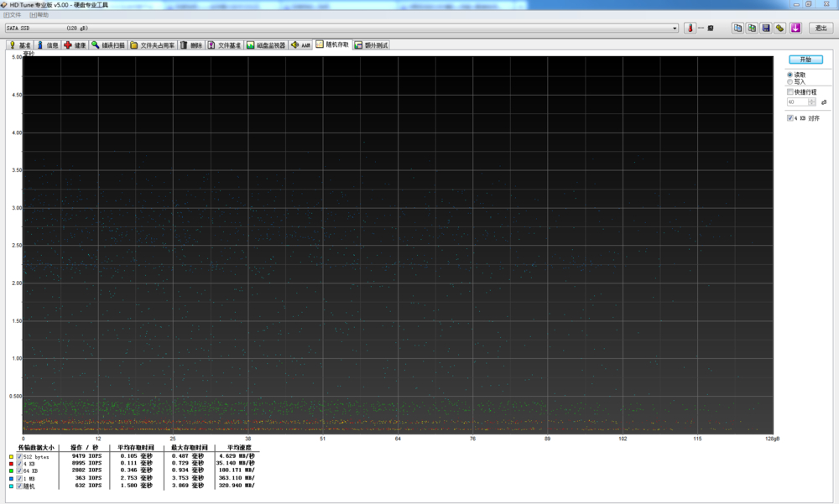Click the HD Tune icon in the title bar
This screenshot has width=839, height=504.
click(x=3, y=4)
